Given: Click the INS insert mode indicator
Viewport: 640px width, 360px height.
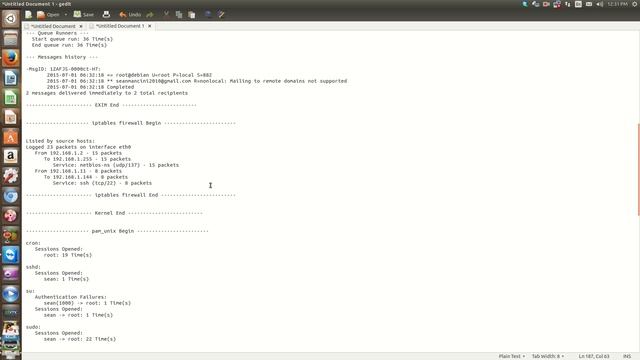Looking at the screenshot, I should coord(627,356).
